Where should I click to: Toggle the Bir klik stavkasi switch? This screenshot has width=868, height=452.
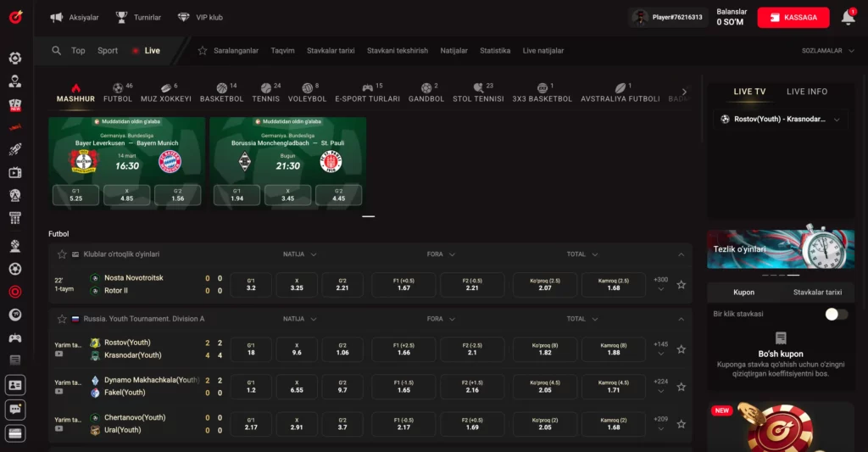coord(836,314)
